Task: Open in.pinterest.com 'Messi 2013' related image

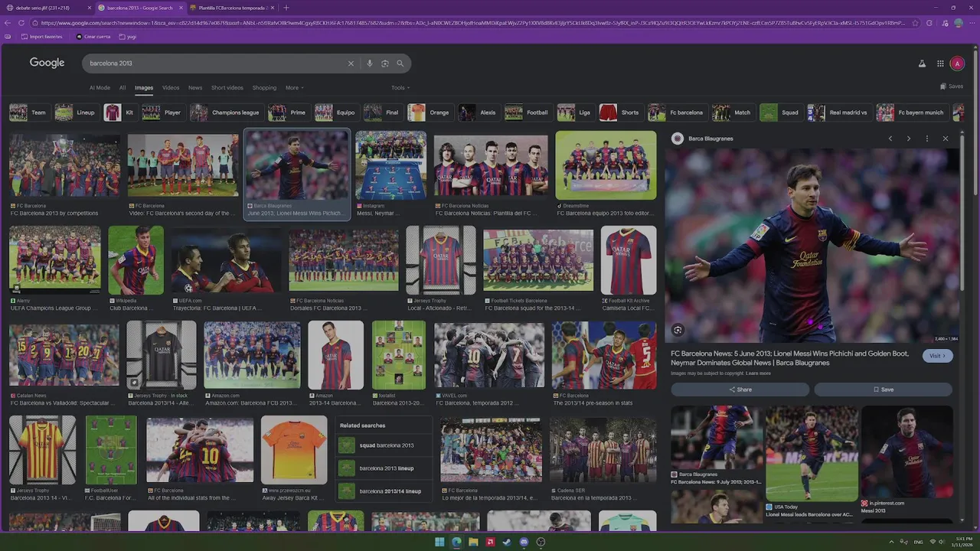Action: pyautogui.click(x=907, y=452)
